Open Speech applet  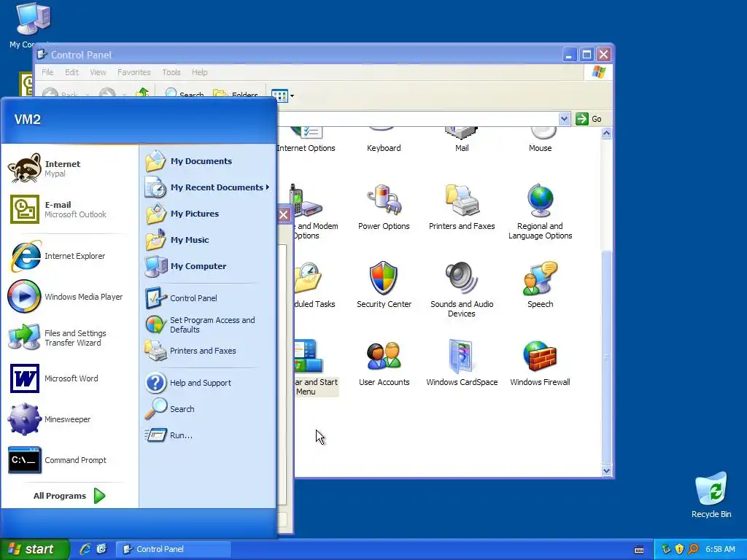point(540,285)
